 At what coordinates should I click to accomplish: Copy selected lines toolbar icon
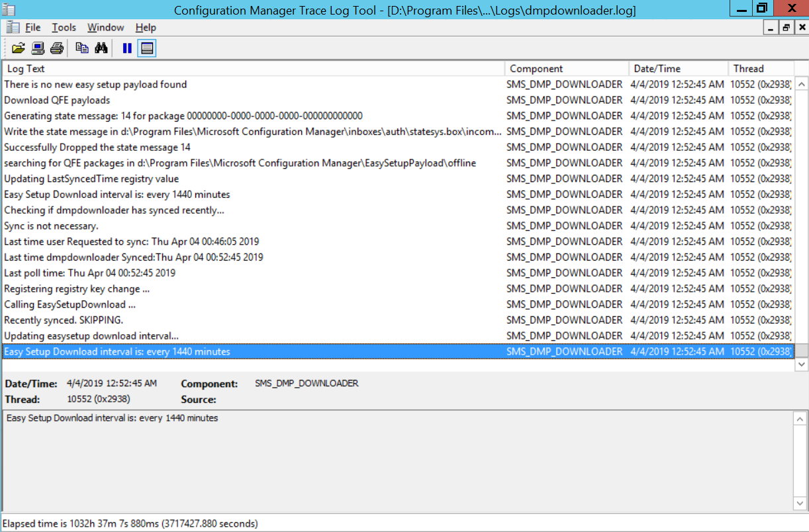pyautogui.click(x=82, y=48)
